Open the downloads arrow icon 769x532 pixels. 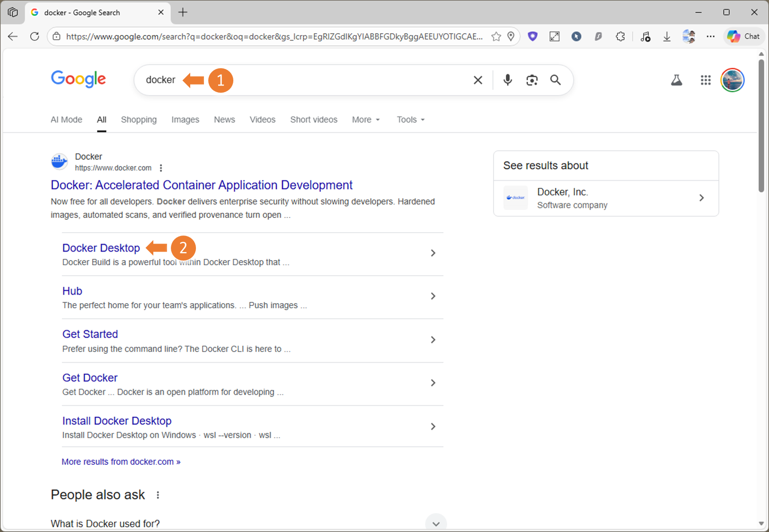[667, 36]
